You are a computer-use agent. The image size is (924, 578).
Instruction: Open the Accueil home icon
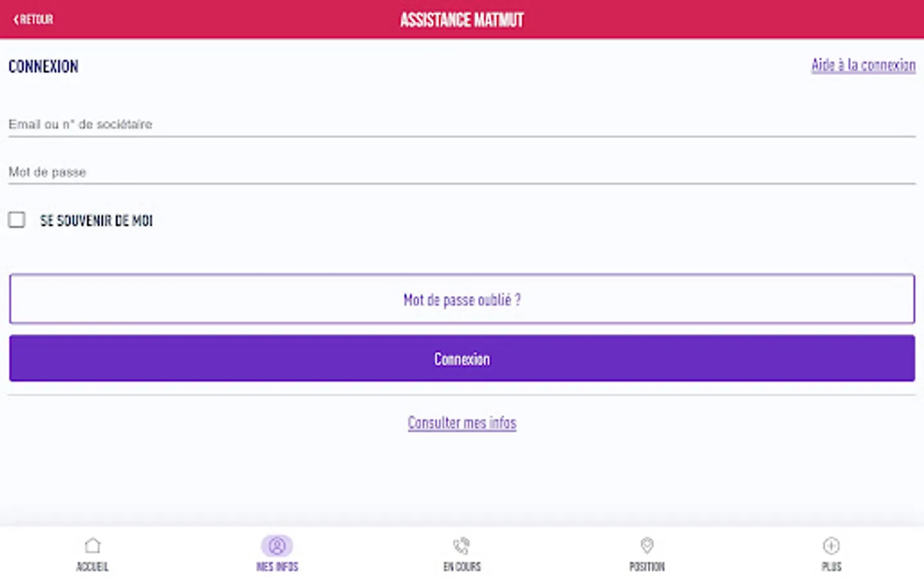point(92,545)
